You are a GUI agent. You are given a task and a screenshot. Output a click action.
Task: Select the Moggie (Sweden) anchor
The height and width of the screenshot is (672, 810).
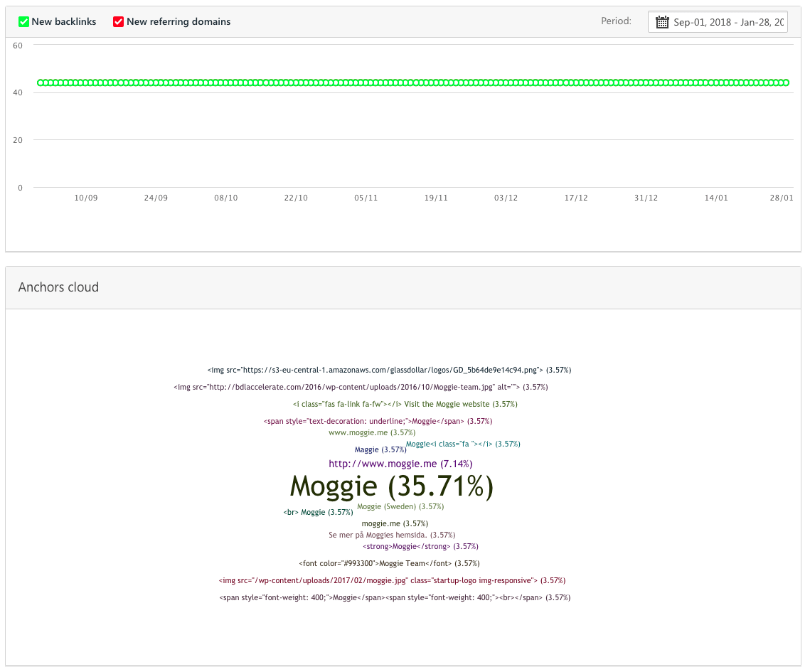tap(400, 507)
